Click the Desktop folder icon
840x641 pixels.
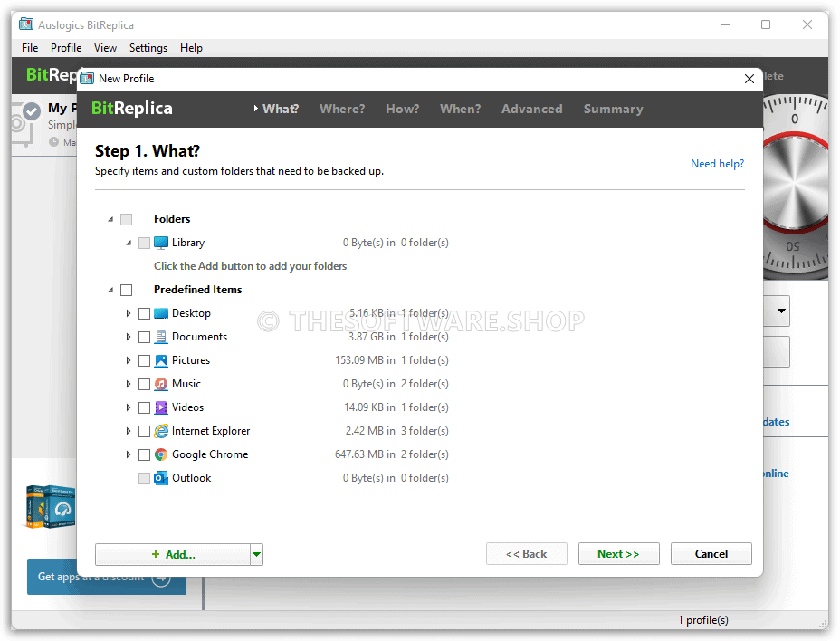coord(161,313)
